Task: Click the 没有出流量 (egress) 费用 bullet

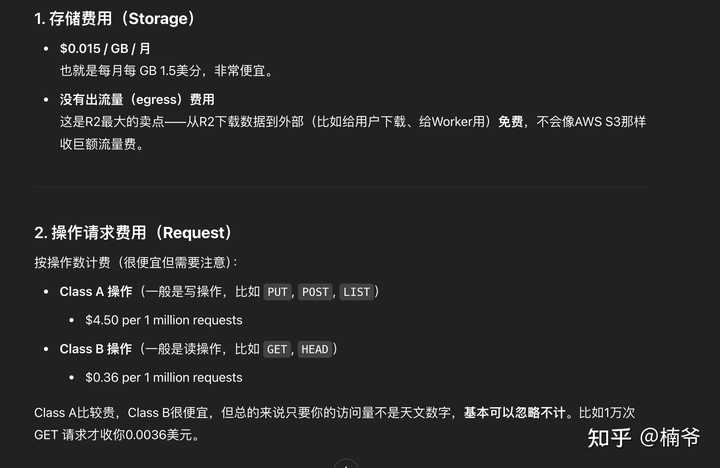Action: coord(137,99)
